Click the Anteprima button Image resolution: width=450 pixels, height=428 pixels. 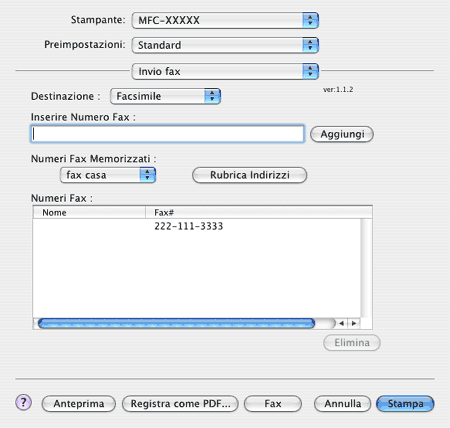tap(79, 404)
